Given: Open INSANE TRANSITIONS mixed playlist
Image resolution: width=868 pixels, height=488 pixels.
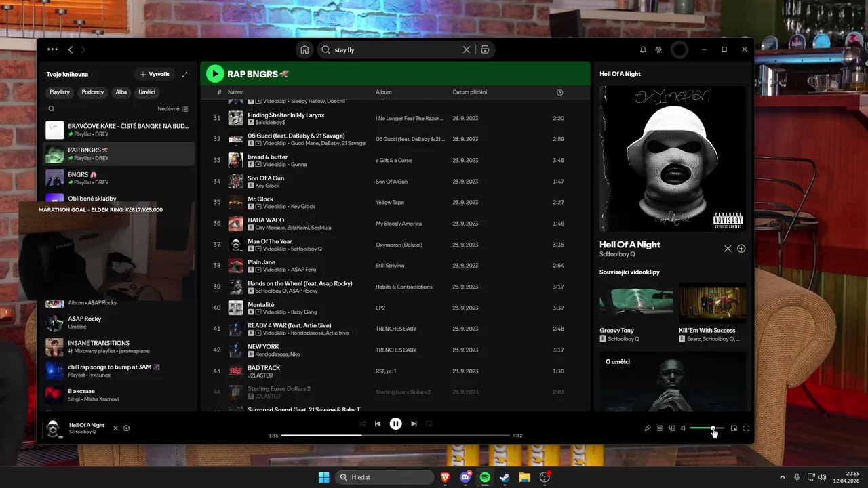Looking at the screenshot, I should click(119, 347).
